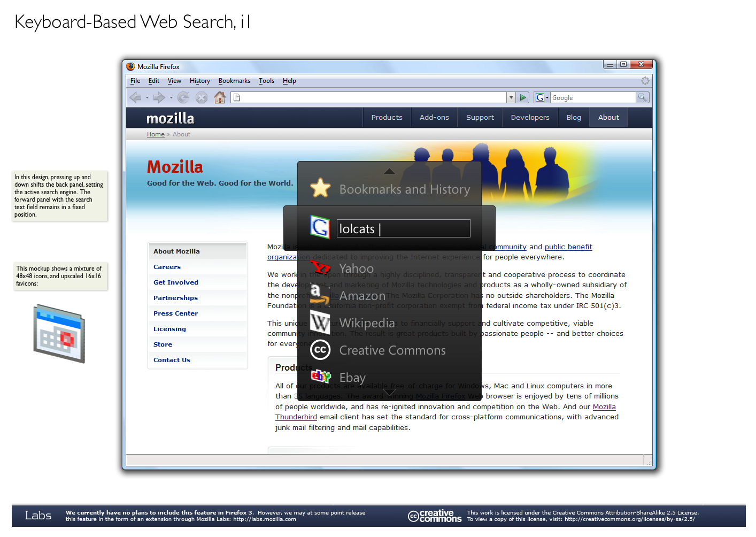
Task: Click the page icon in address bar
Action: click(x=237, y=97)
